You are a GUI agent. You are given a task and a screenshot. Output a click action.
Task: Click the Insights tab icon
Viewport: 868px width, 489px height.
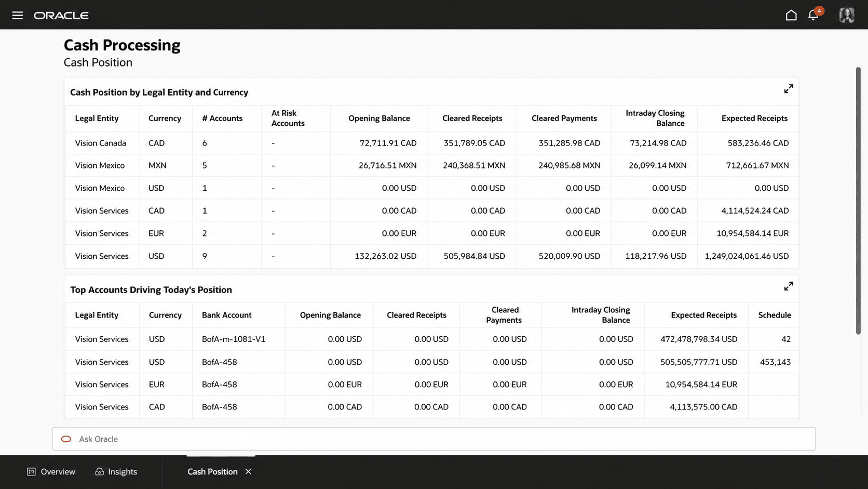[99, 472]
